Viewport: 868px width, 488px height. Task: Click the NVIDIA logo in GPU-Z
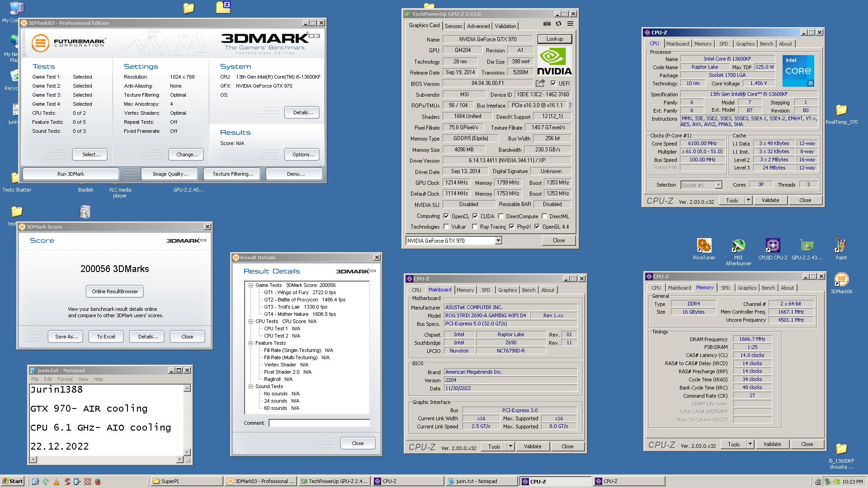pyautogui.click(x=554, y=61)
